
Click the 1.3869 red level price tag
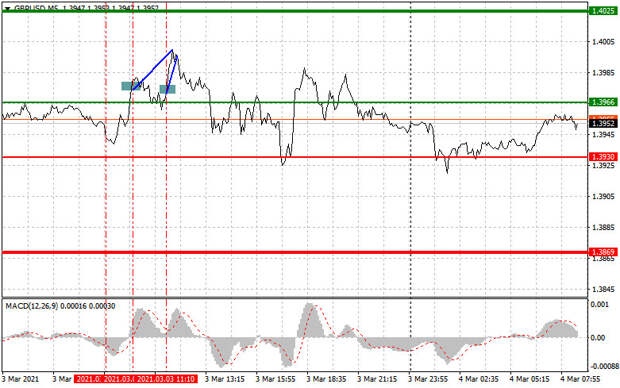pyautogui.click(x=603, y=252)
